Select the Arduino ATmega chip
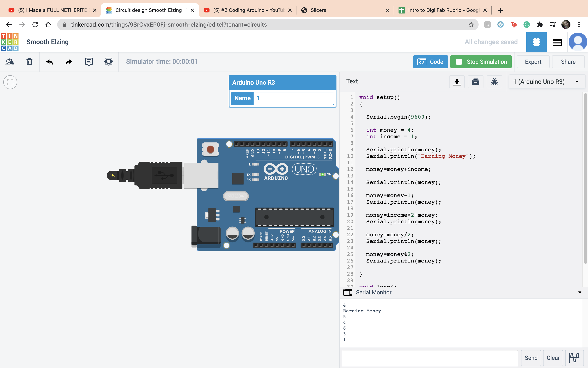Viewport: 588px width, 368px height. (294, 217)
